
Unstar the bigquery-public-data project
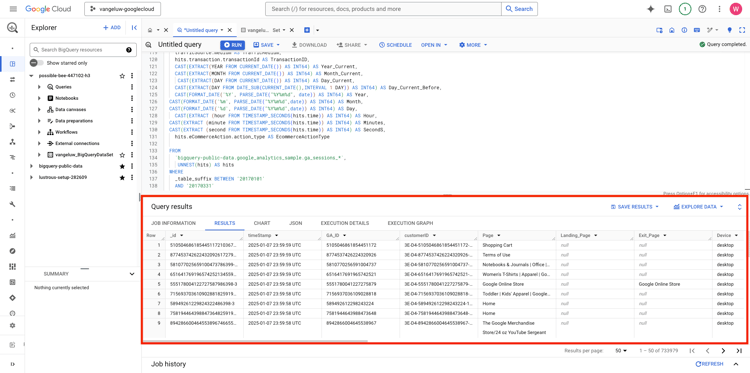coord(122,166)
